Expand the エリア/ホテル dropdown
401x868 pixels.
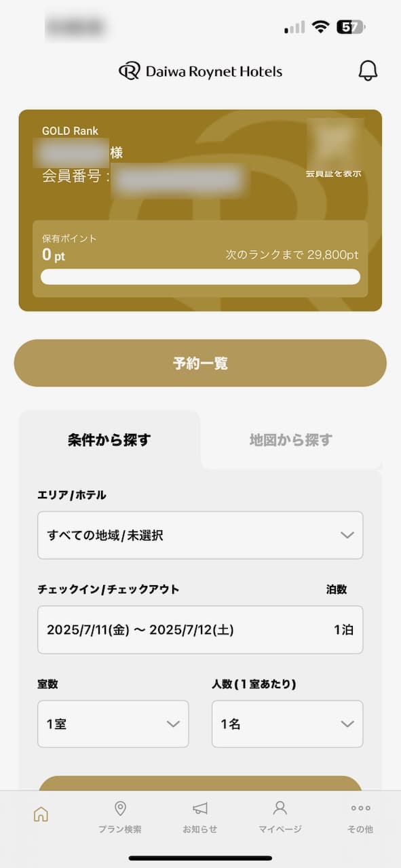click(200, 535)
